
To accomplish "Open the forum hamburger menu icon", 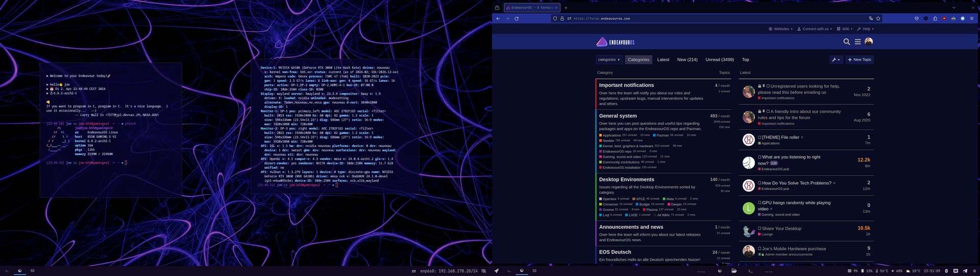I will (857, 42).
